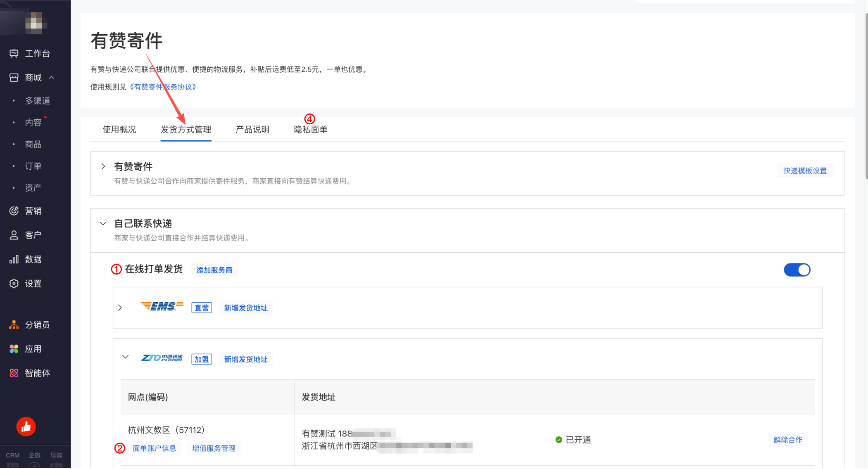
Task: Open 营销 marketing section icon
Action: click(14, 211)
